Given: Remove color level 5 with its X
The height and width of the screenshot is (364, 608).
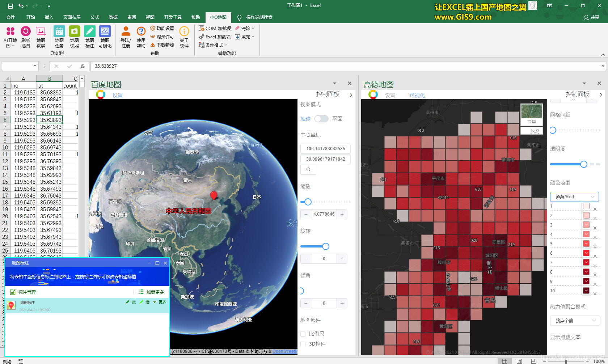Looking at the screenshot, I should (x=595, y=247).
